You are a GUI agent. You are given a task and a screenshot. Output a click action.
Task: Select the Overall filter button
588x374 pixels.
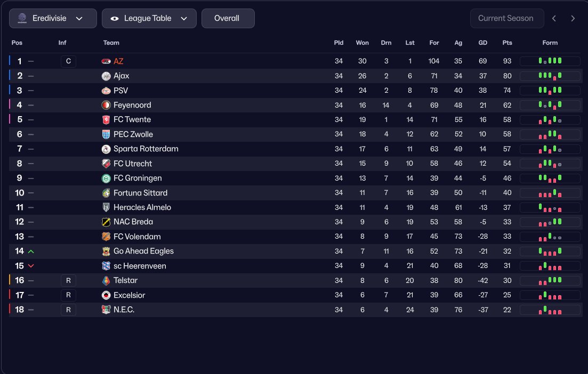(228, 18)
